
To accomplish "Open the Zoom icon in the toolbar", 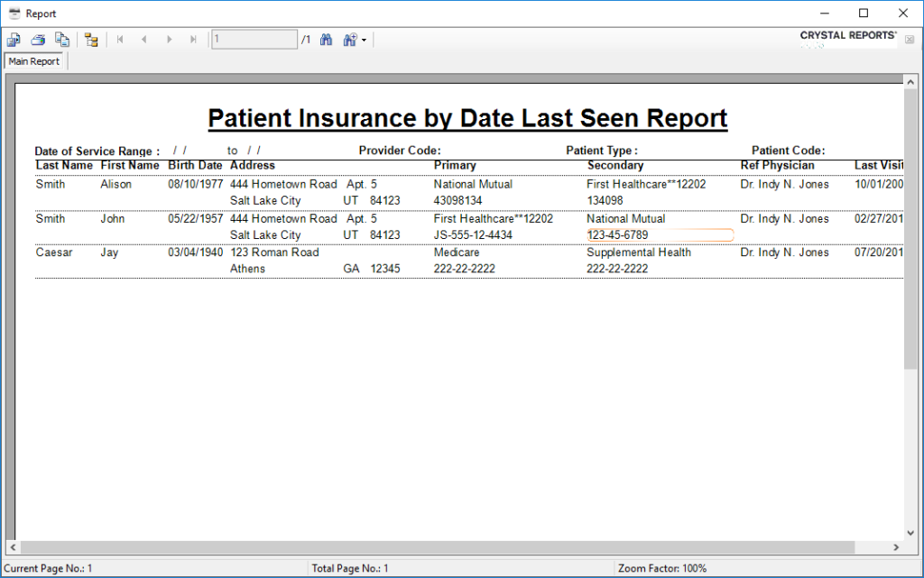I will (350, 39).
